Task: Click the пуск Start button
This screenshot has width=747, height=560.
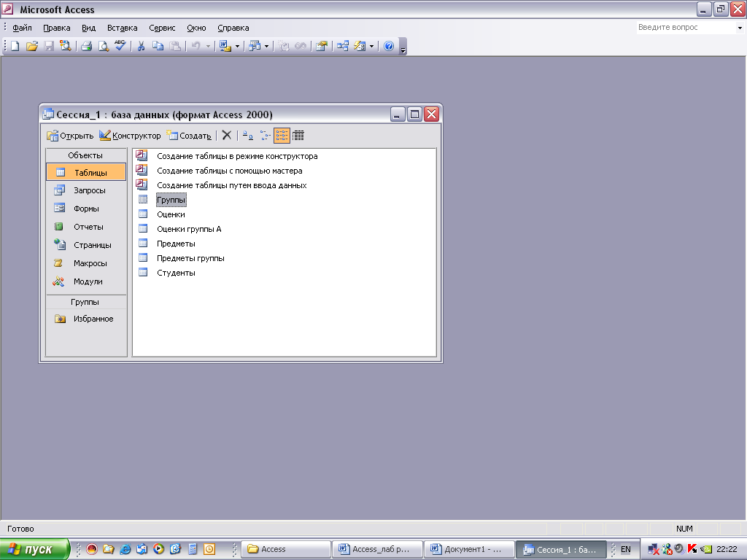Action: 34,549
